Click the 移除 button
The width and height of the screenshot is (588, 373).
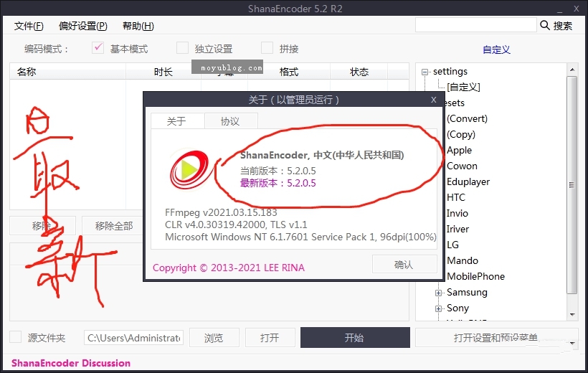tap(42, 226)
